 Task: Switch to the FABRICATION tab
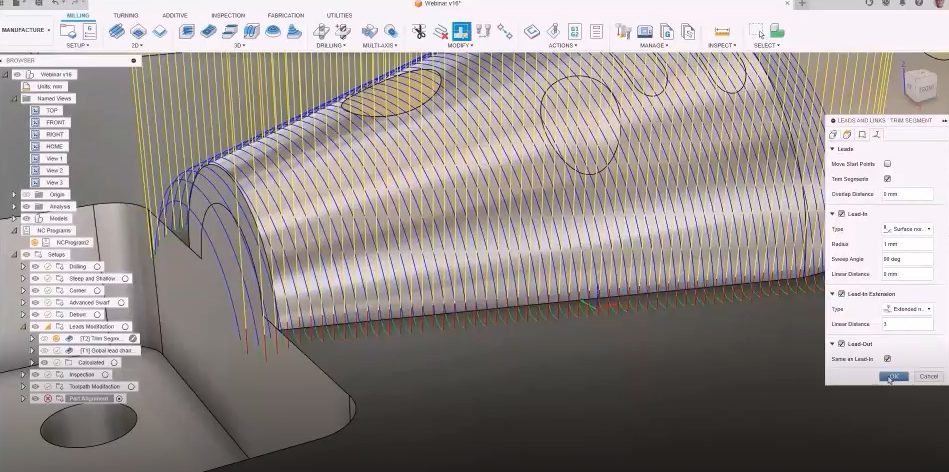click(287, 16)
